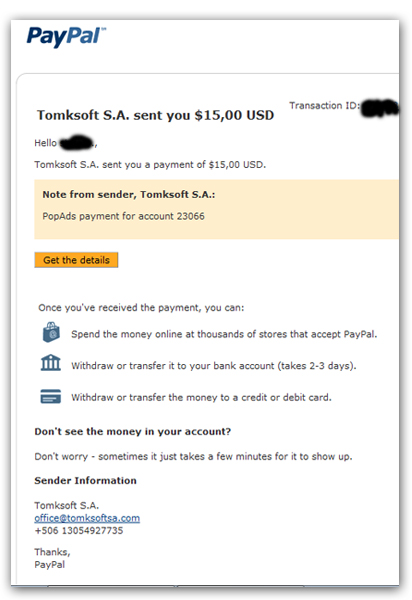Viewport: 412px width, 600px height.
Task: Click the Transaction ID label
Action: [324, 106]
